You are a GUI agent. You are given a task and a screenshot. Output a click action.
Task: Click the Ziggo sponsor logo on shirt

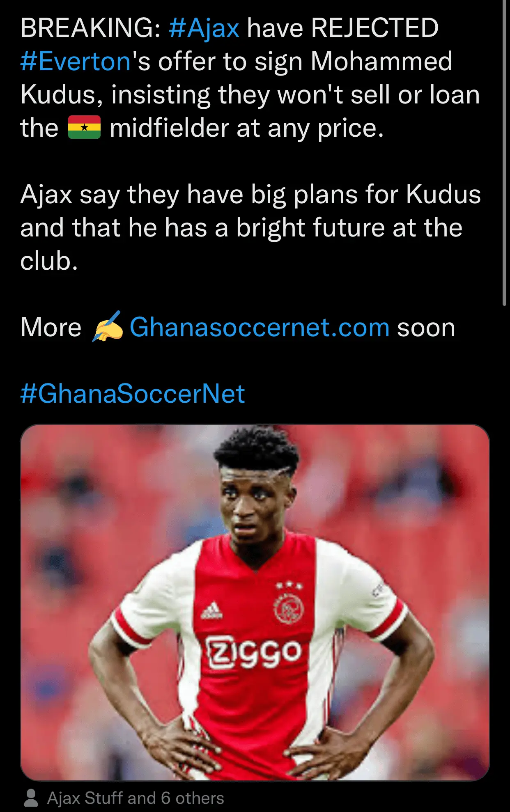point(255,651)
